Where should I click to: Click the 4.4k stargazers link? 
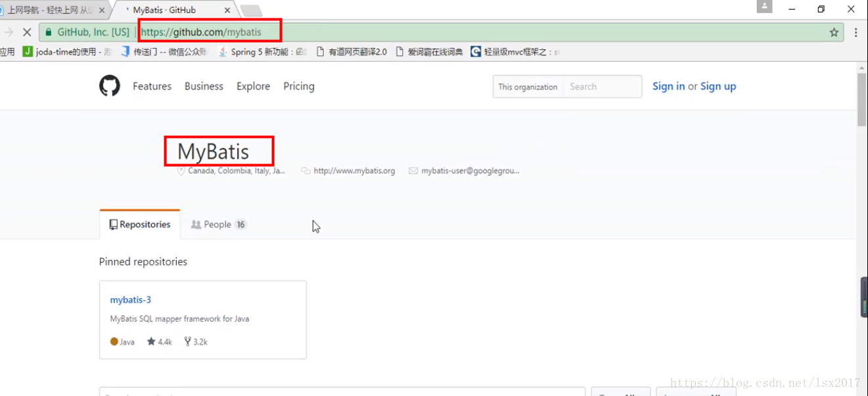pos(160,341)
